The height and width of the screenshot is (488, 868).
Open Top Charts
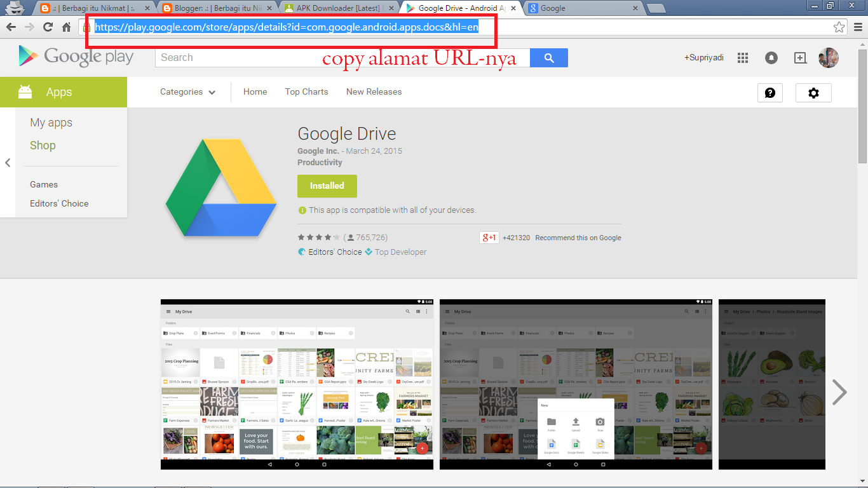[x=306, y=92]
